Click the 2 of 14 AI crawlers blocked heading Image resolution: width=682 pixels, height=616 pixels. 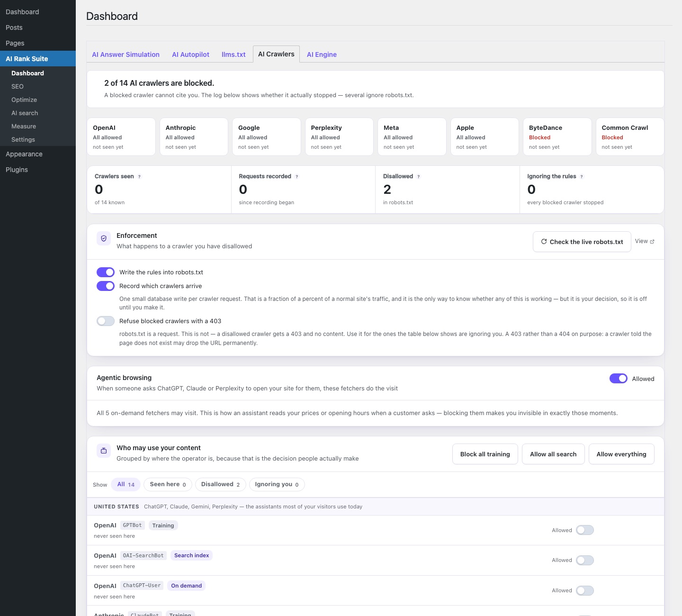point(159,83)
